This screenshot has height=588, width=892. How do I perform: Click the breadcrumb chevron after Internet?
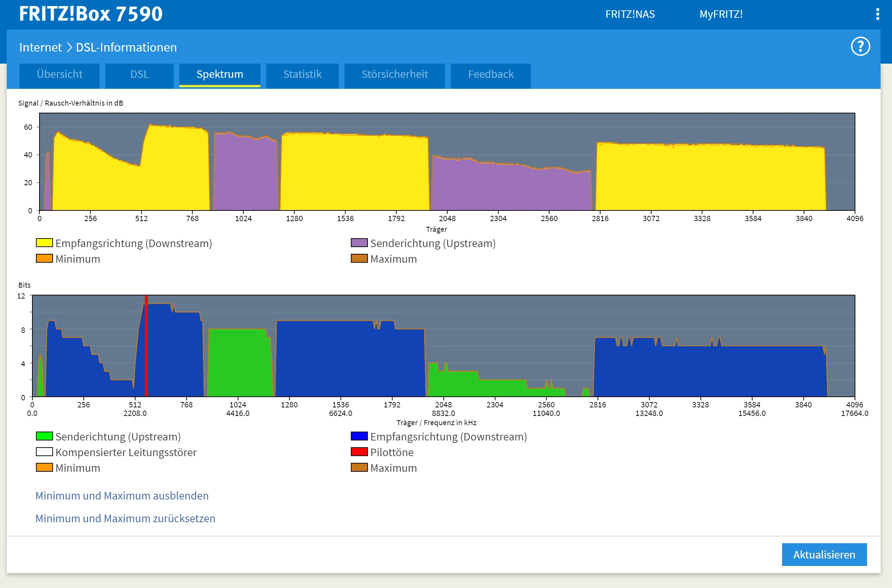[69, 48]
